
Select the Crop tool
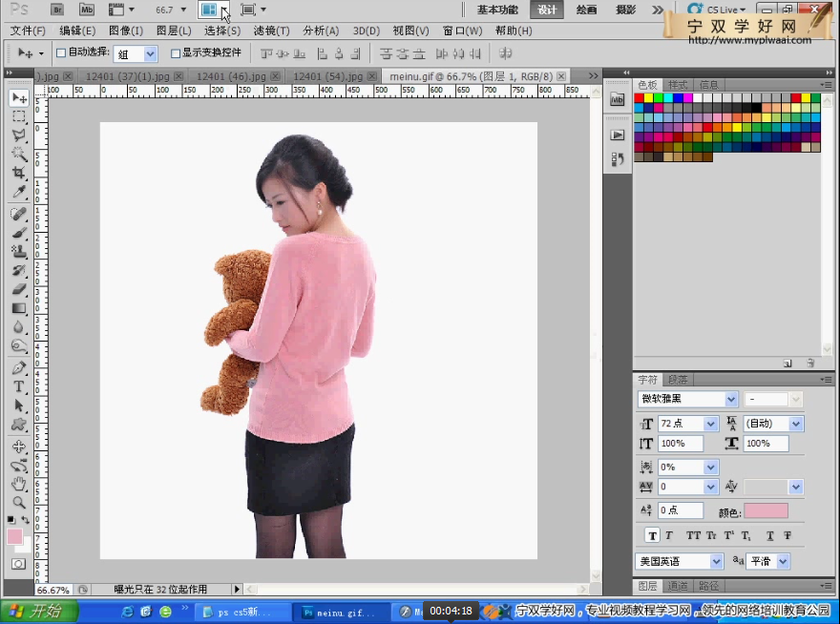click(19, 173)
